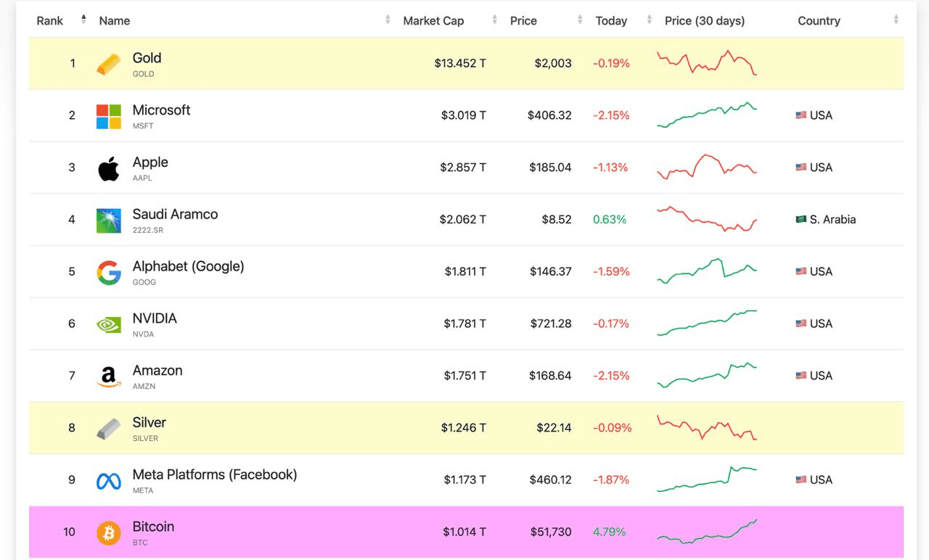This screenshot has height=560, width=929.
Task: Click Bitcoin's 30-day price chart
Action: (707, 532)
